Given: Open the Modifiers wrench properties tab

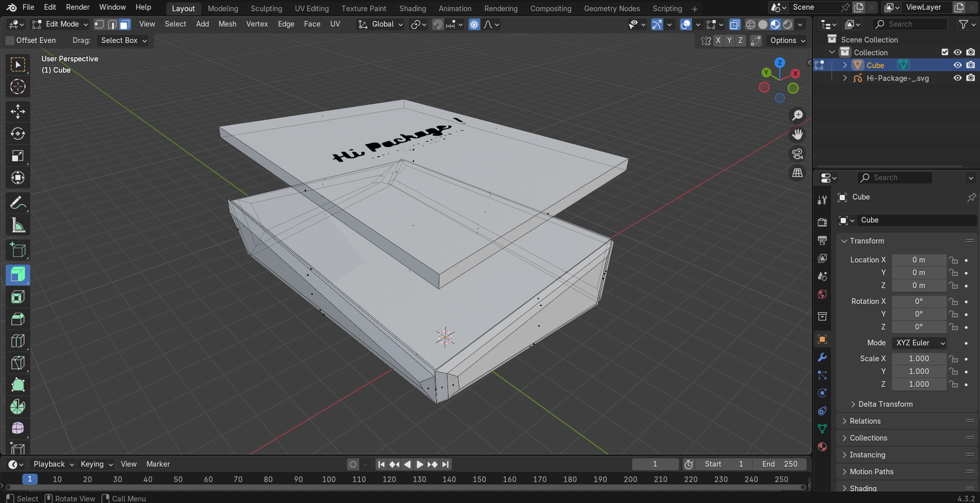Looking at the screenshot, I should pos(822,357).
